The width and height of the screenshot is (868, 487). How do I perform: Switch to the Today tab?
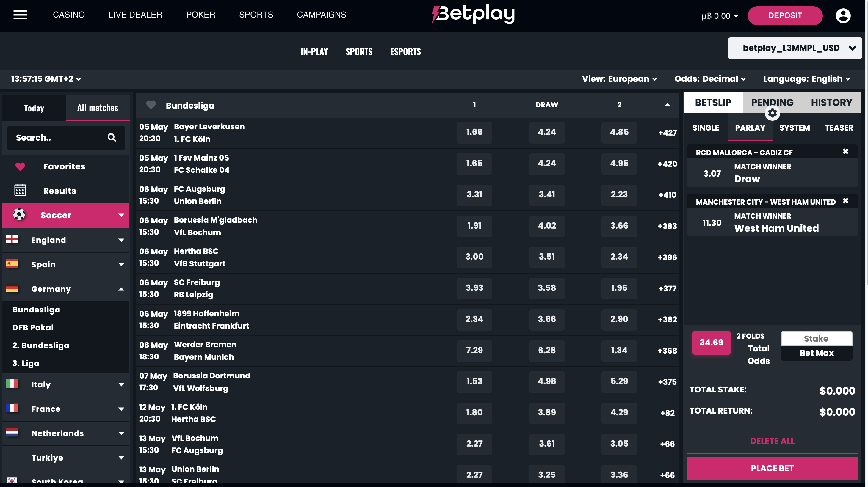(34, 108)
